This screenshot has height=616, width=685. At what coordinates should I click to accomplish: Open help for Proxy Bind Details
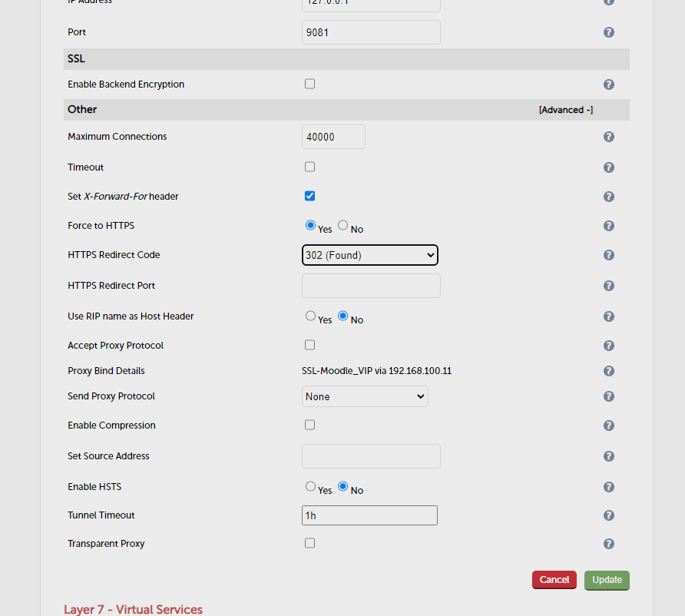[608, 370]
